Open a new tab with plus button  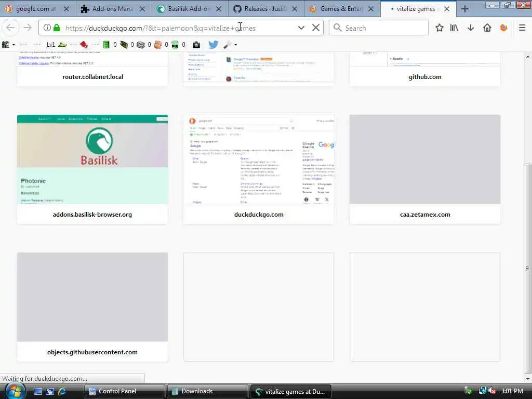coord(465,9)
